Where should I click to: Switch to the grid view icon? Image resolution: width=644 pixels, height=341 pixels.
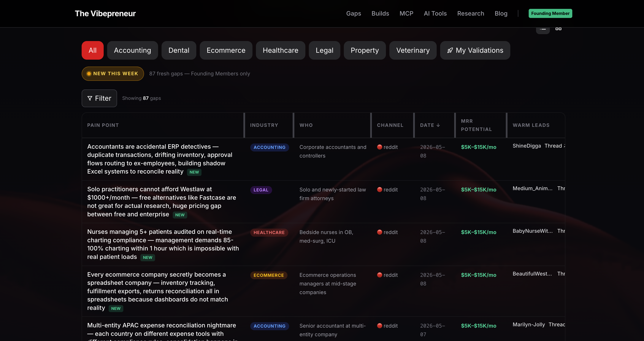[x=558, y=29]
